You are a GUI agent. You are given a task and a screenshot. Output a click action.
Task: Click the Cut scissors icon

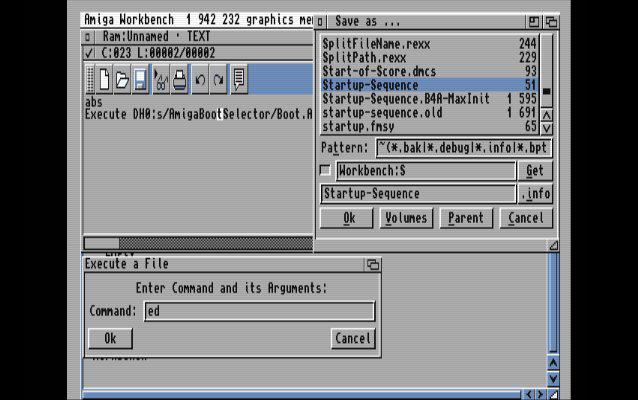coord(161,79)
